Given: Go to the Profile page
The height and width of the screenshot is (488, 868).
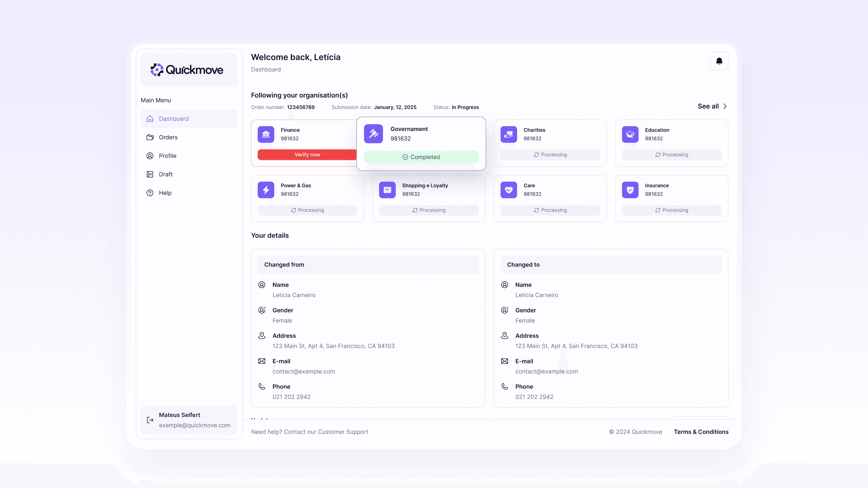Looking at the screenshot, I should pyautogui.click(x=168, y=156).
